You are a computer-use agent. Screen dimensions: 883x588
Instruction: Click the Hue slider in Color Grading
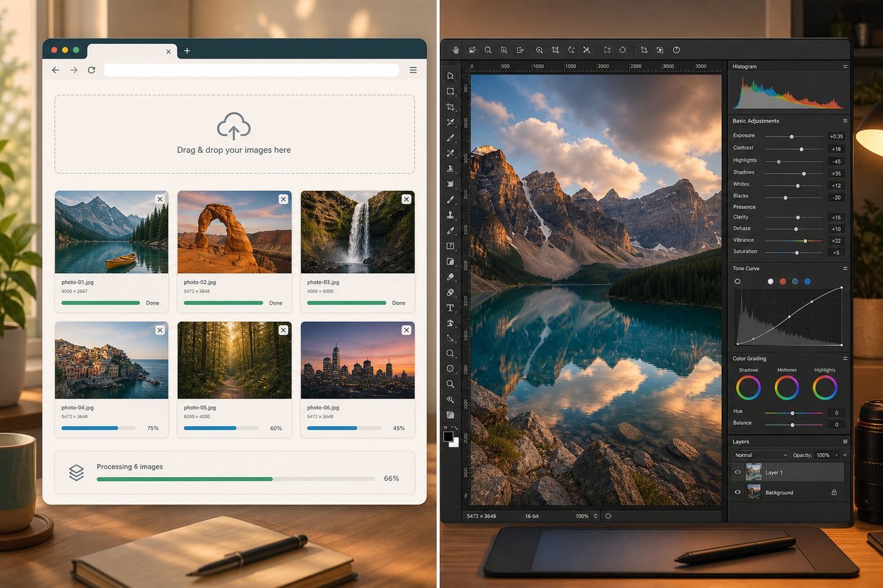(793, 413)
